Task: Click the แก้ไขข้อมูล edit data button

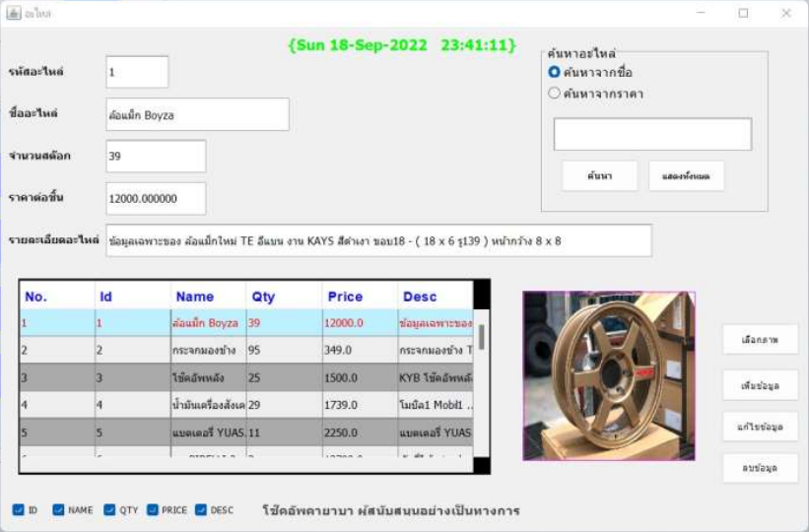Action: [x=760, y=427]
